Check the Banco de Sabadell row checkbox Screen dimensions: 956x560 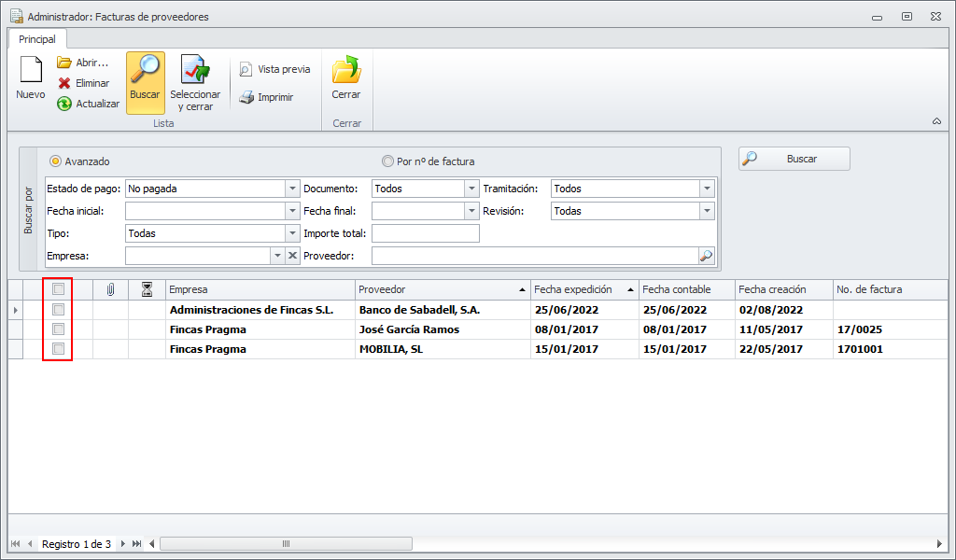tap(59, 310)
